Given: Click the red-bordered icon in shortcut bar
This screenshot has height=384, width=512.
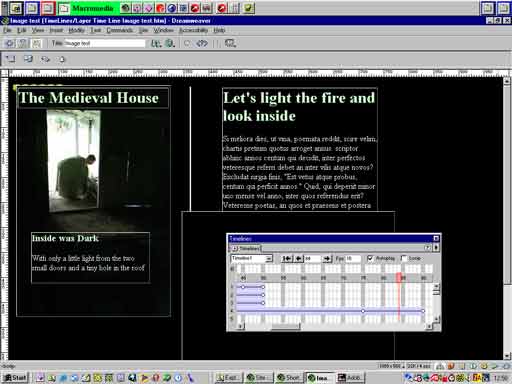Looking at the screenshot, I should point(48,8).
